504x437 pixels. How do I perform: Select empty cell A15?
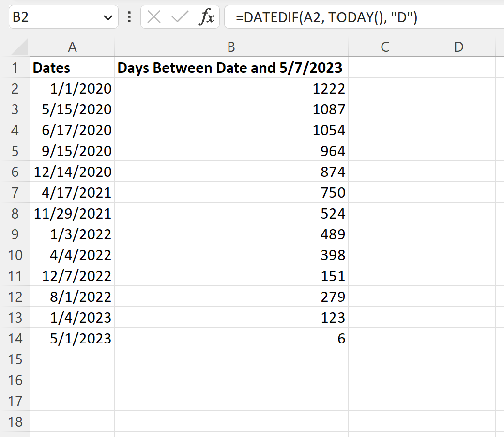coord(72,359)
